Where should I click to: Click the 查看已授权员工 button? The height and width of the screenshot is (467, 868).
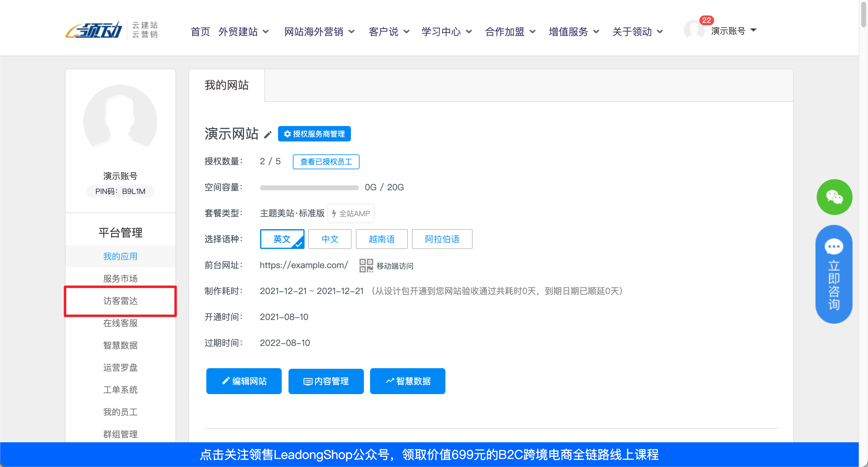[x=326, y=162]
